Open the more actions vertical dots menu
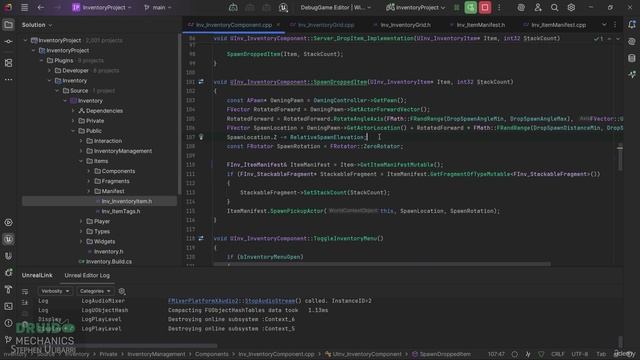The image size is (640, 360). coord(499,7)
